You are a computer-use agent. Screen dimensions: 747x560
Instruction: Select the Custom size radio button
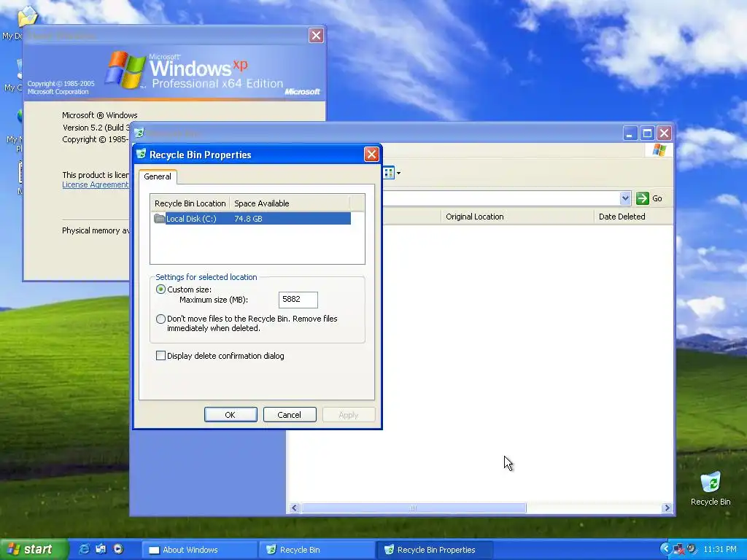[x=161, y=289]
